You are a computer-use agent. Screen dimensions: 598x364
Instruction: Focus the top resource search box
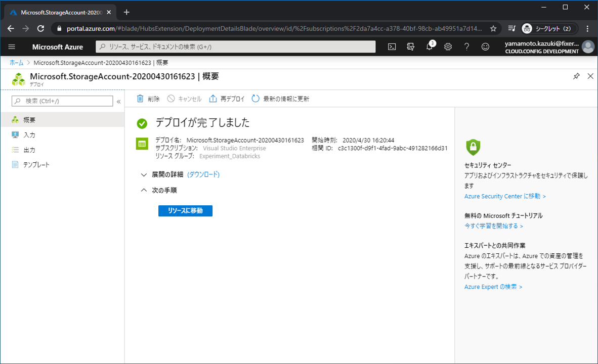tap(236, 47)
